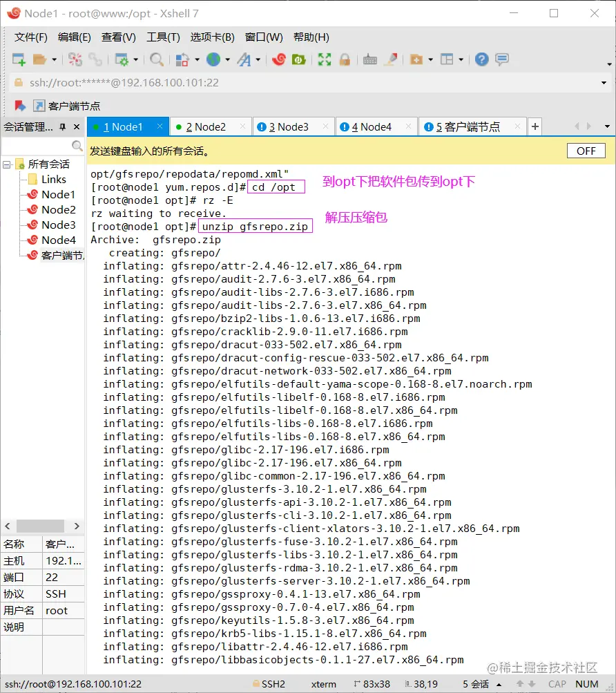Viewport: 616px width, 693px height.
Task: Open the 工具(T) menu
Action: [x=163, y=37]
